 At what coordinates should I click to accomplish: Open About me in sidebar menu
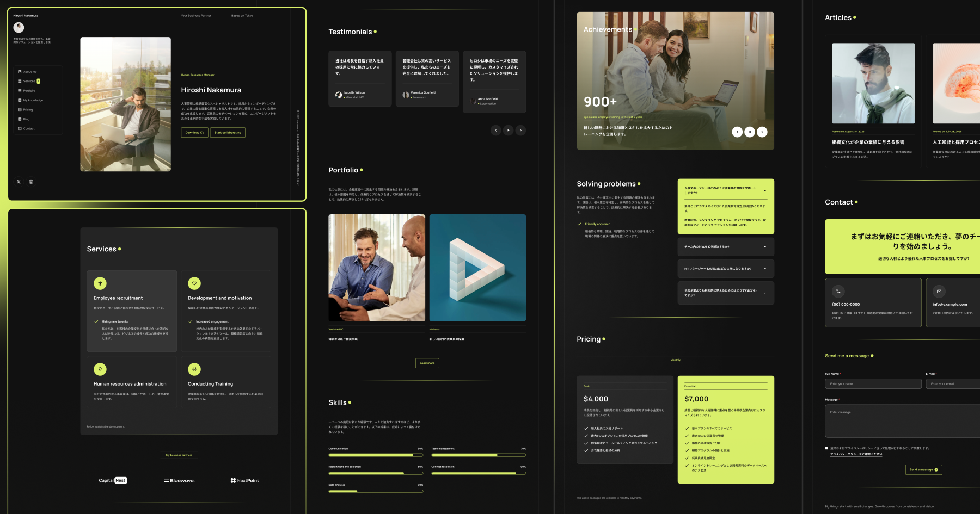coord(30,72)
